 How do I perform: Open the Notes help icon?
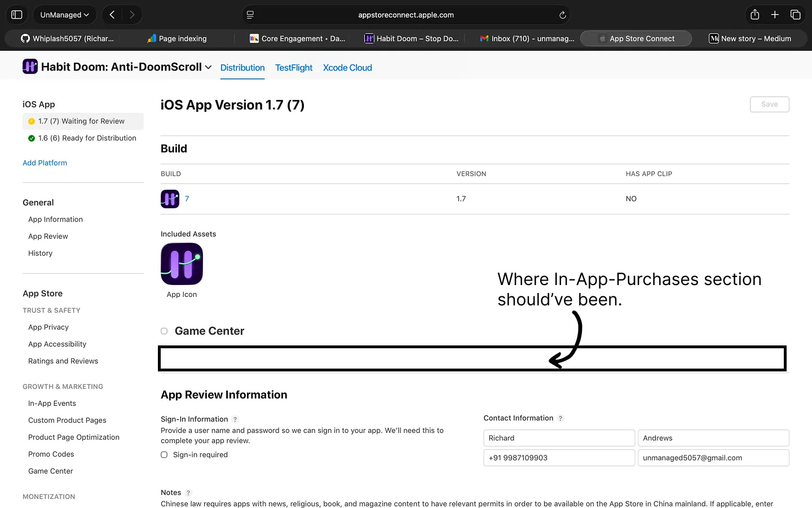pos(188,492)
